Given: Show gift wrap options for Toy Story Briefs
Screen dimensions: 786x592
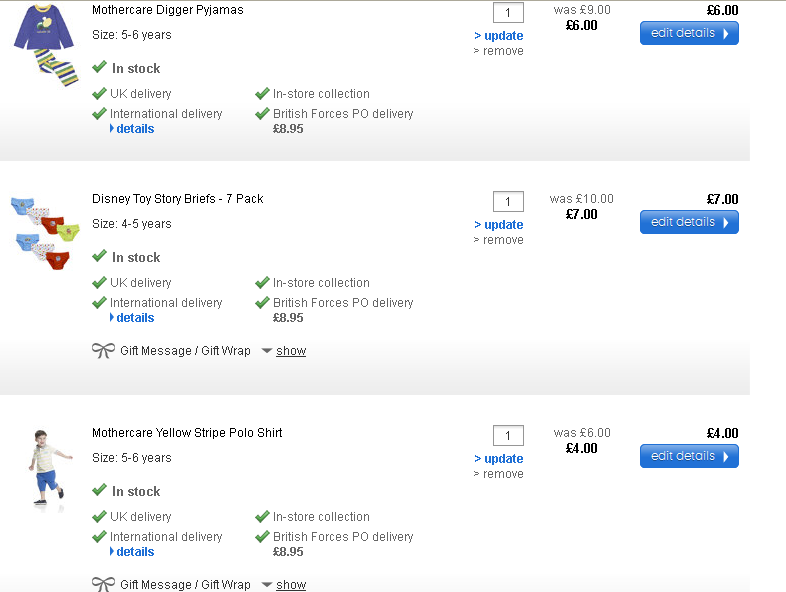Looking at the screenshot, I should click(291, 351).
